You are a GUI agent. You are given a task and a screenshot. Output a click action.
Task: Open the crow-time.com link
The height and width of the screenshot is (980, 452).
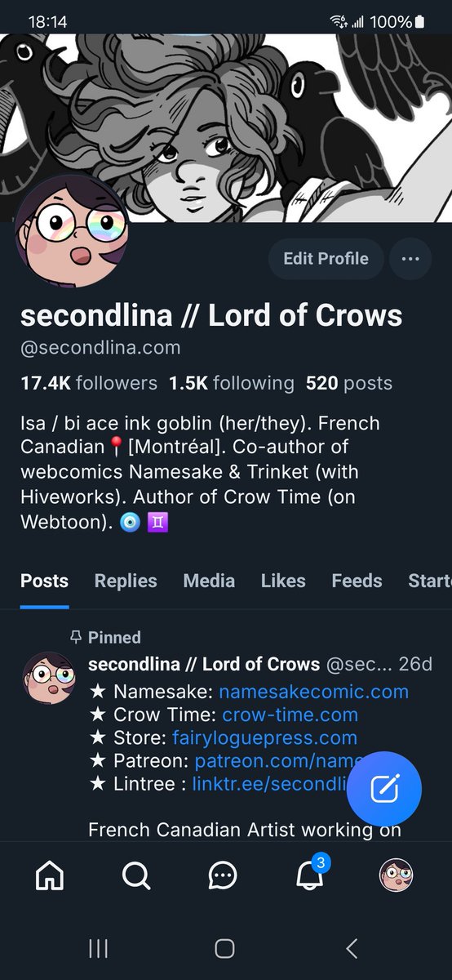[290, 715]
